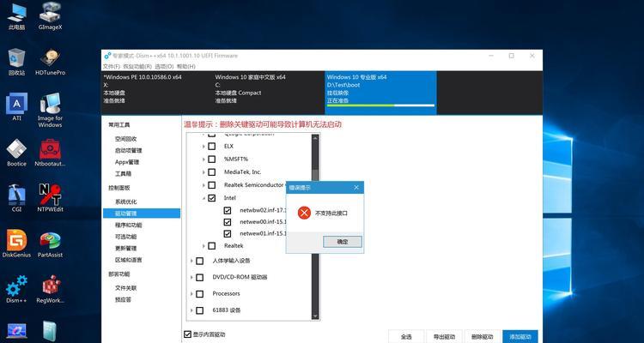The width and height of the screenshot is (644, 343).
Task: Uncheck the netwew00.inf driver checkbox
Action: (x=228, y=222)
